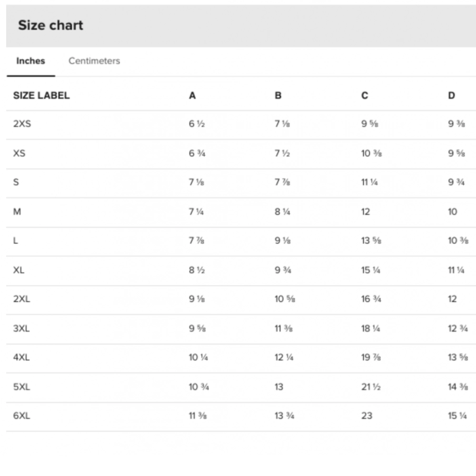Select the Inches tab
This screenshot has height=476, width=476.
point(30,61)
